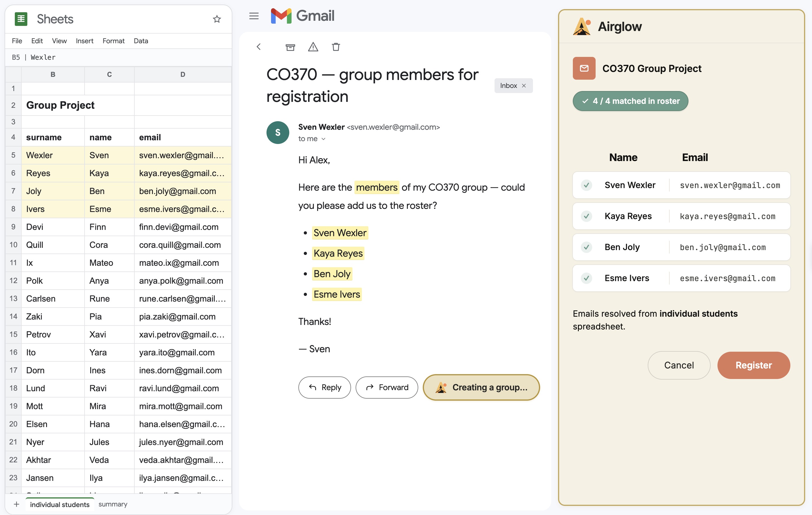Select the 'Kaya' name cell

click(109, 173)
